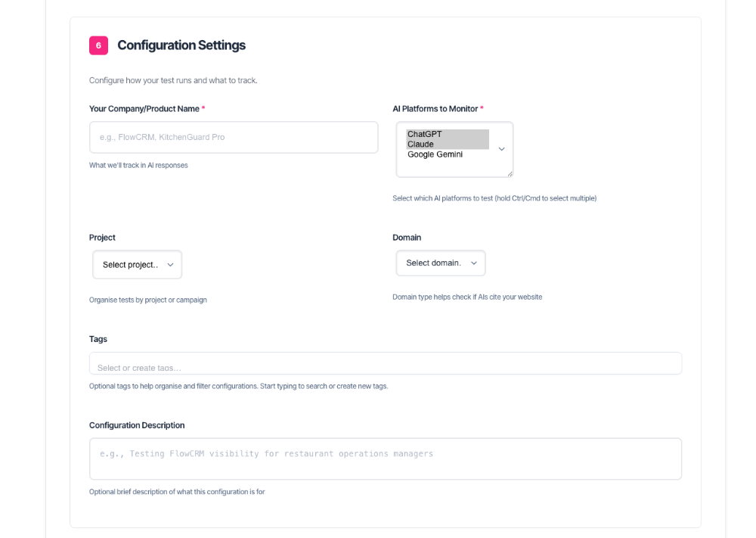This screenshot has width=756, height=538.
Task: Click the Configuration Description label
Action: click(137, 425)
